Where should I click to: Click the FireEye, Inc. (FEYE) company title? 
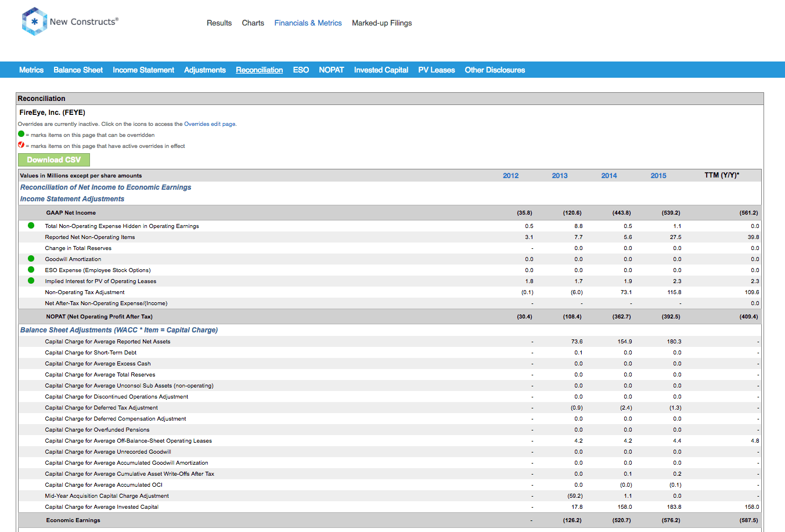[52, 112]
